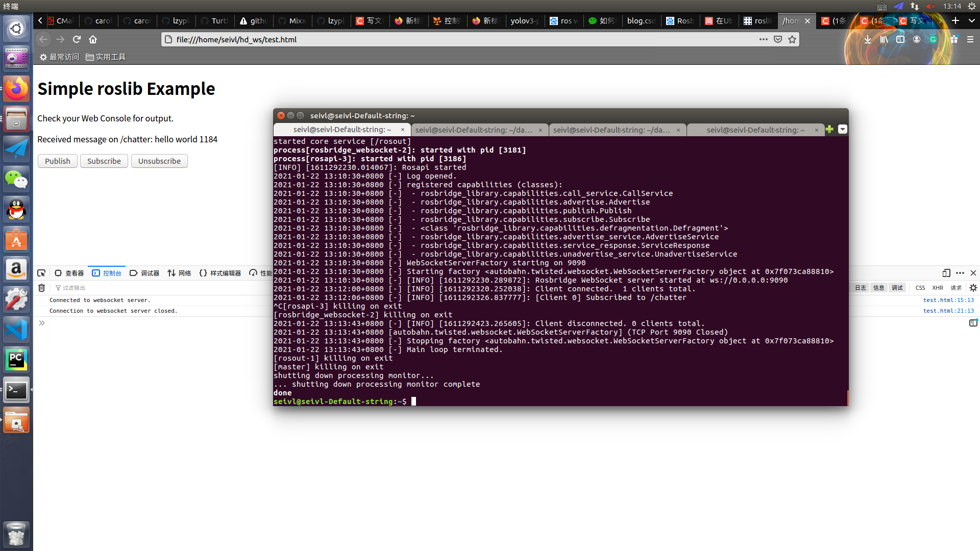Add new terminal tab with plus icon
Viewport: 980px width, 551px height.
[829, 130]
